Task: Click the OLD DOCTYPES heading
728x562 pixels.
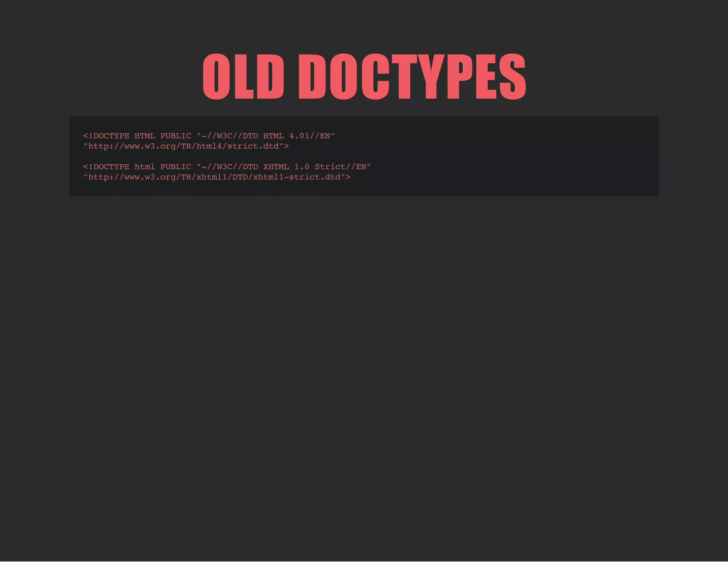Action: [364, 76]
